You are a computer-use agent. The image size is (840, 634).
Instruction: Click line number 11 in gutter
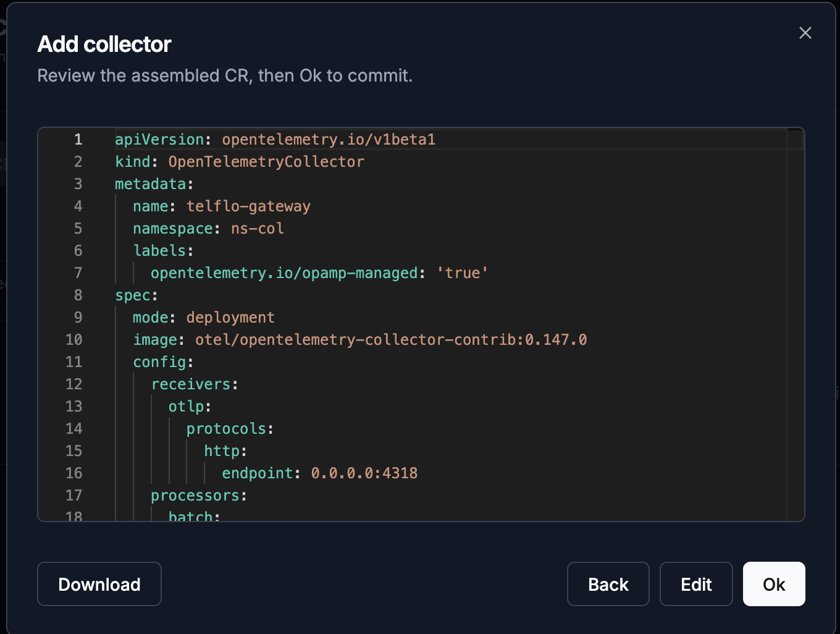(73, 362)
